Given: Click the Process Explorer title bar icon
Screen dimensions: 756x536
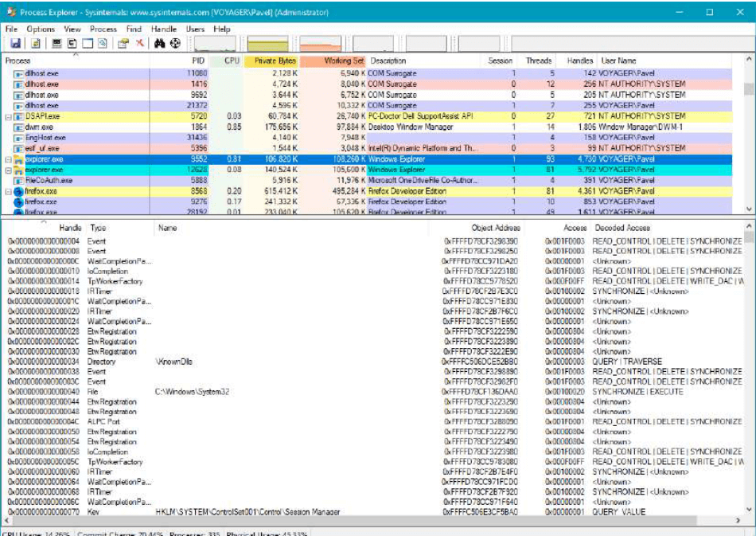Looking at the screenshot, I should (x=11, y=12).
